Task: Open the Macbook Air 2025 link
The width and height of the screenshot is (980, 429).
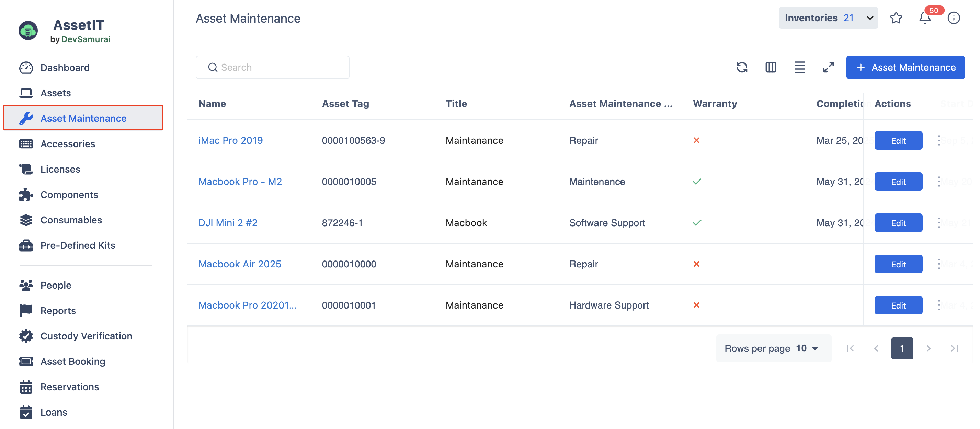Action: [x=240, y=264]
